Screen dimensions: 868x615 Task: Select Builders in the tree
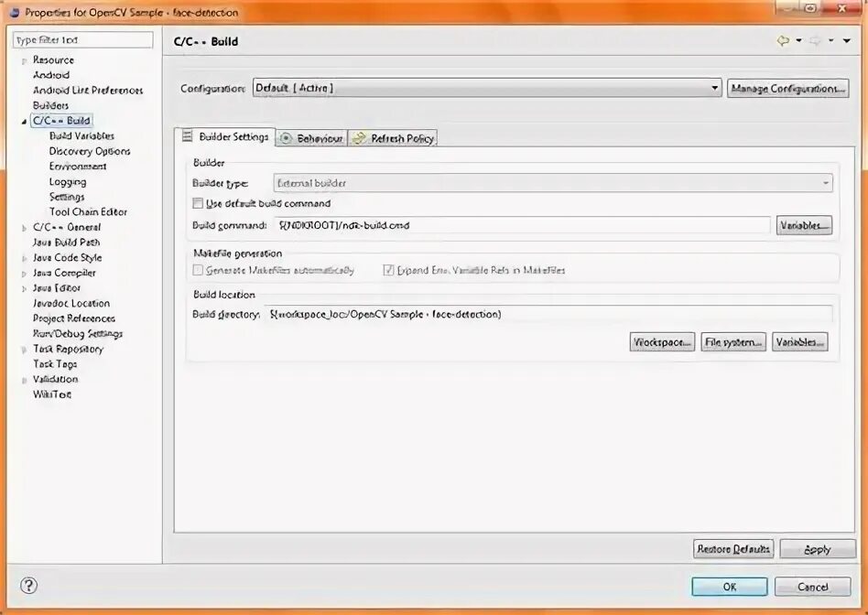[50, 105]
